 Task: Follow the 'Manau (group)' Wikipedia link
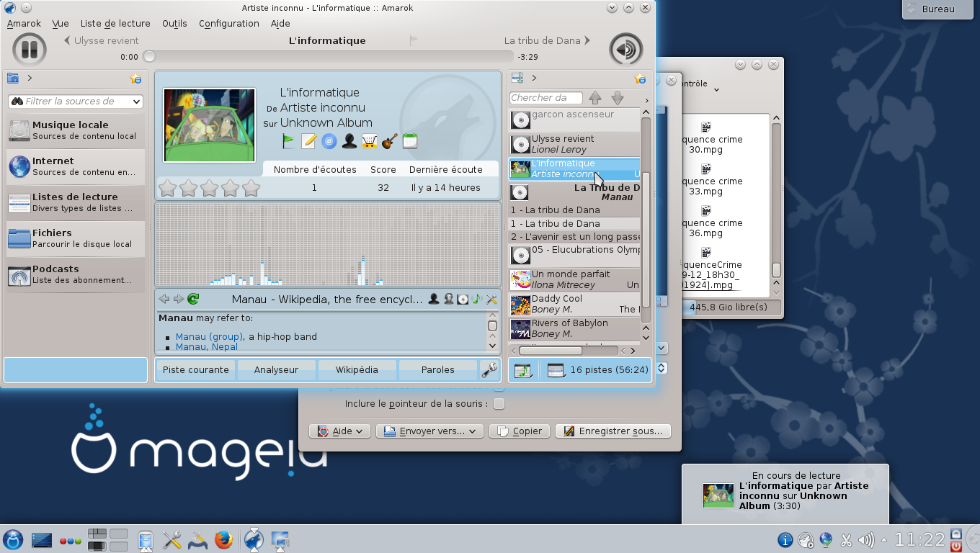pos(210,337)
